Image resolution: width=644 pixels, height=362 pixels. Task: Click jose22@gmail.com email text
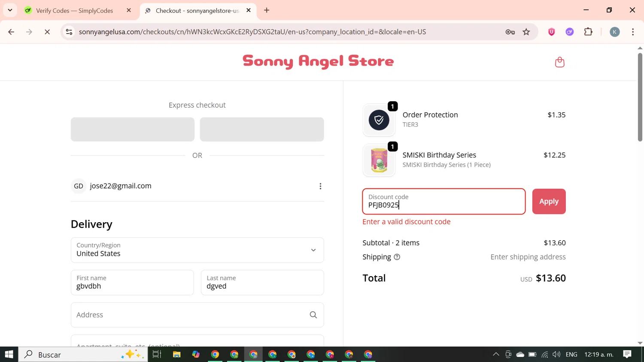(121, 186)
